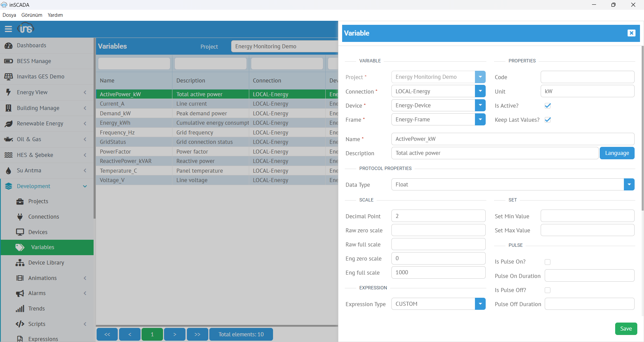The height and width of the screenshot is (342, 644).
Task: Open the Data Type dropdown
Action: (629, 184)
